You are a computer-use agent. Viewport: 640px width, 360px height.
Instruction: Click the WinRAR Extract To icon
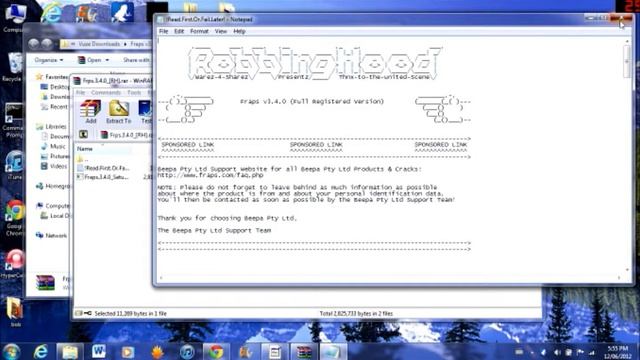tap(119, 111)
